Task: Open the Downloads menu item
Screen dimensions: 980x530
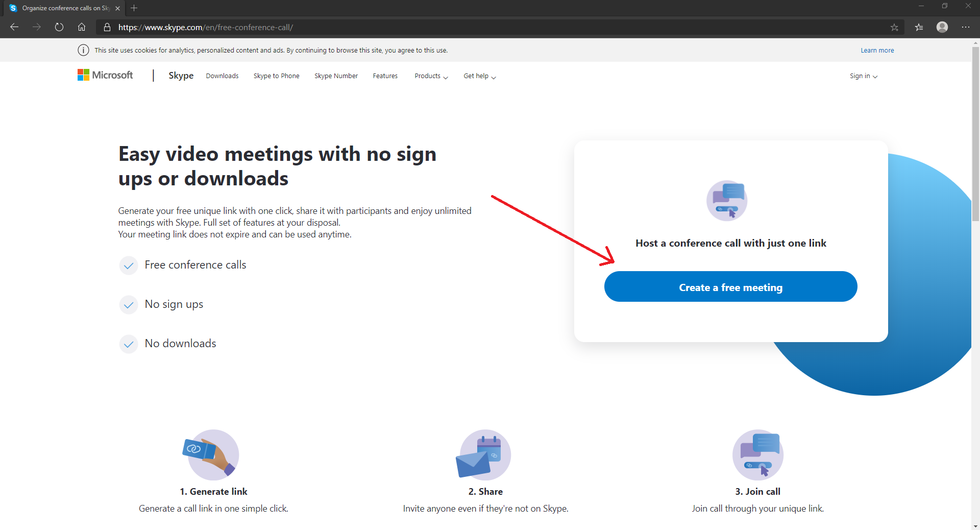Action: coord(222,76)
